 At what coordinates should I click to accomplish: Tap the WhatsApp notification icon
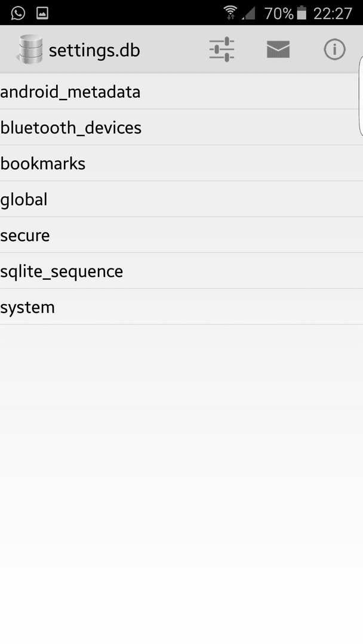click(x=18, y=13)
